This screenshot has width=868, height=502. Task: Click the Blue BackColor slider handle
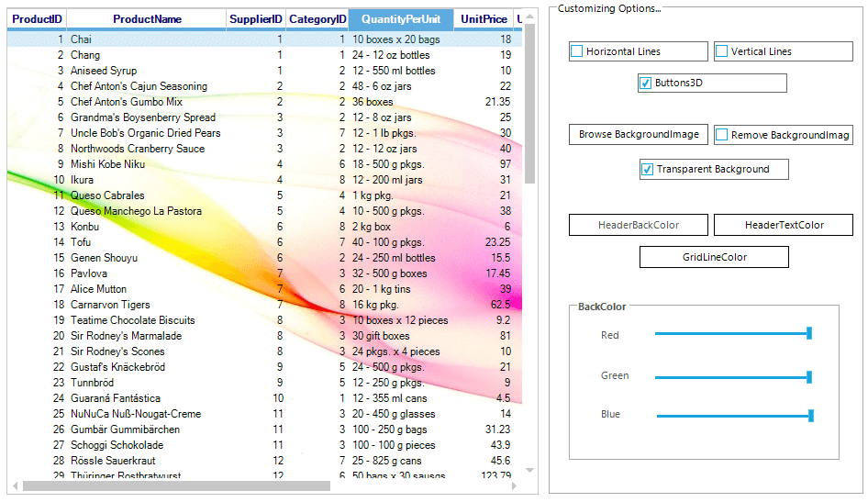point(811,416)
